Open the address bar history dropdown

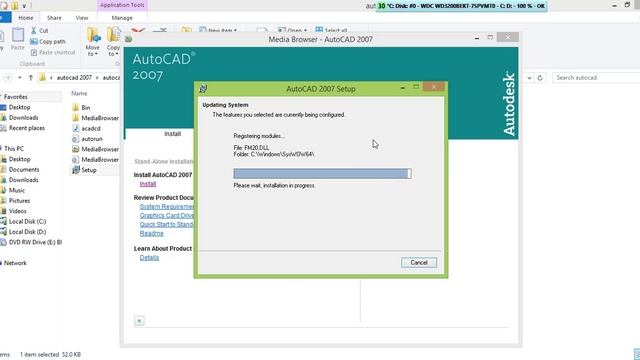click(x=529, y=78)
